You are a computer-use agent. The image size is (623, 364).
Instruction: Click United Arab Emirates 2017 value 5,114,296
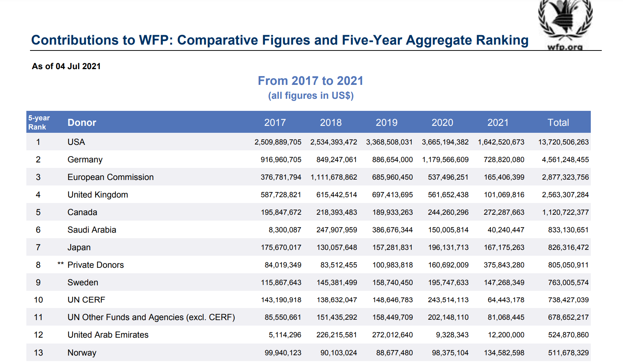(285, 335)
